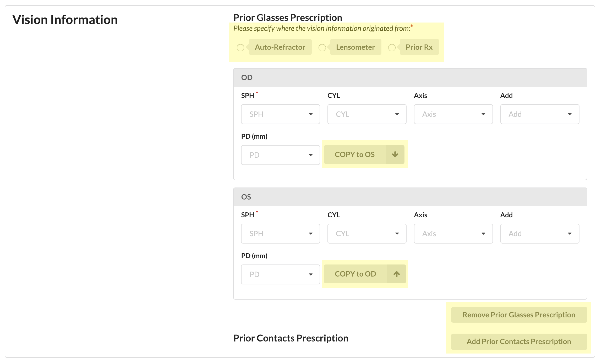The height and width of the screenshot is (364, 602).
Task: Expand the OD PD (mm) dropdown
Action: [280, 155]
